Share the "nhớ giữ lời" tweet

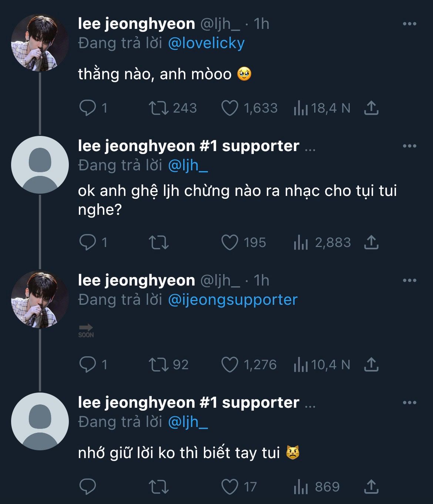371,487
